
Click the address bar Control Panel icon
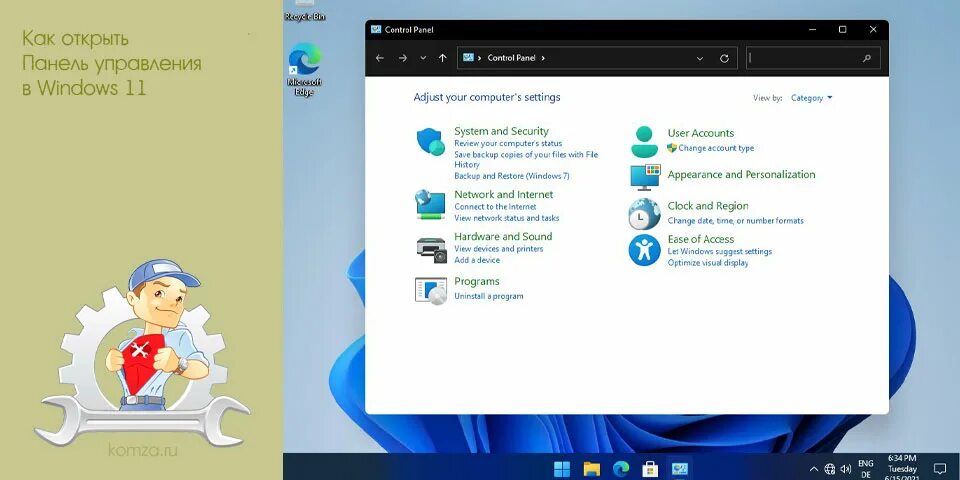click(x=468, y=58)
